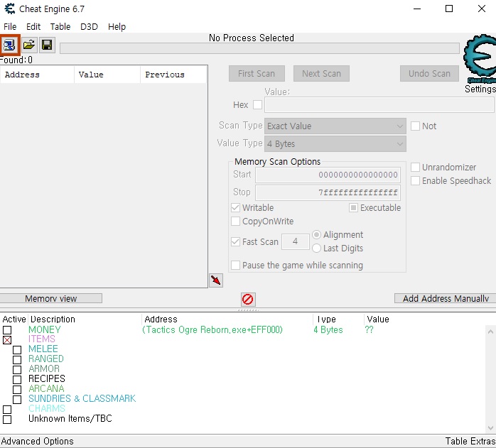The image size is (496, 448).
Task: Click the address table scroll up arrow
Action: click(x=490, y=332)
